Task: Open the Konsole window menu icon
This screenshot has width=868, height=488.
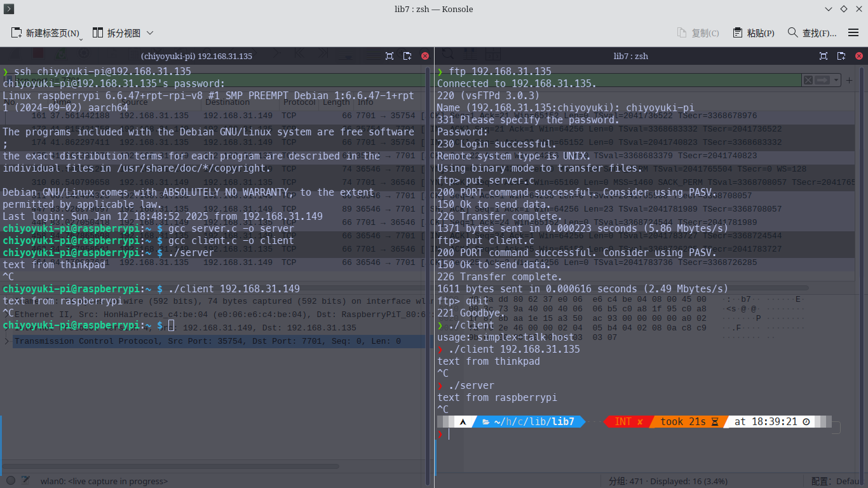Action: [9, 9]
